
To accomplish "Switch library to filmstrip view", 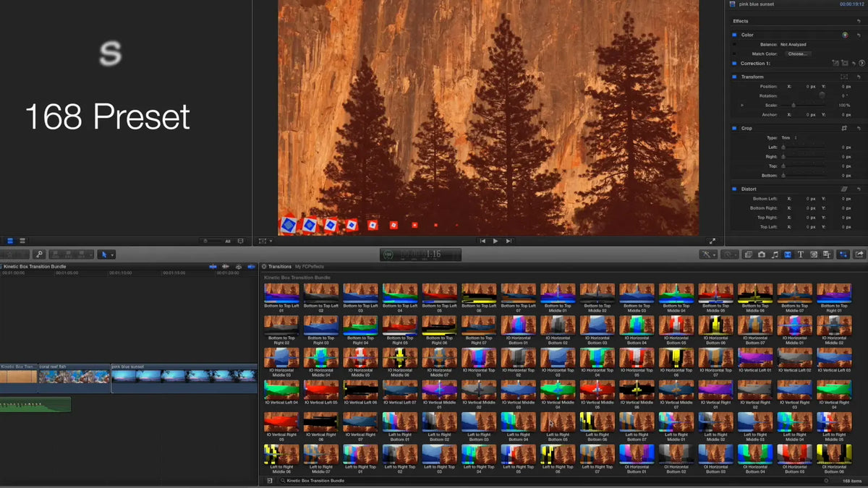I will pyautogui.click(x=10, y=241).
